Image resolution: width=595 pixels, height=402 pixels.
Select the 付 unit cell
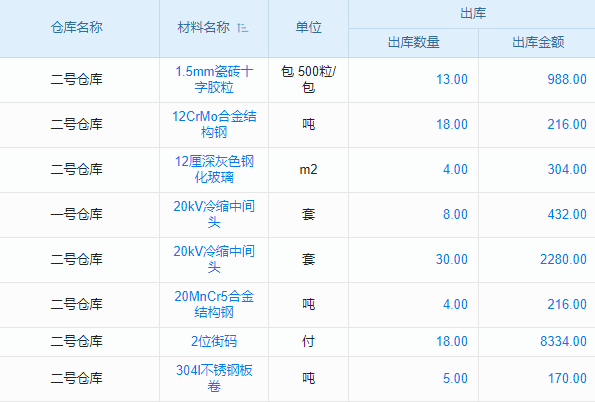coord(309,341)
